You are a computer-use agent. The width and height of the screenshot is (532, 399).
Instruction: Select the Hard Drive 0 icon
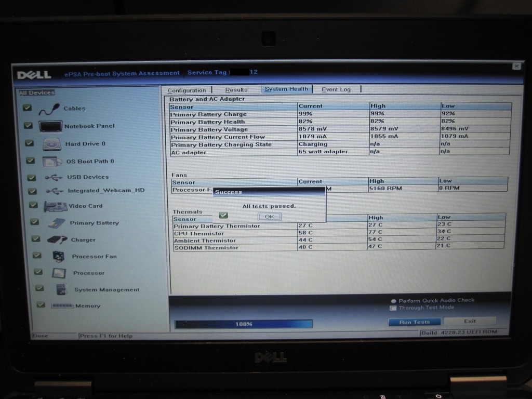(x=52, y=144)
